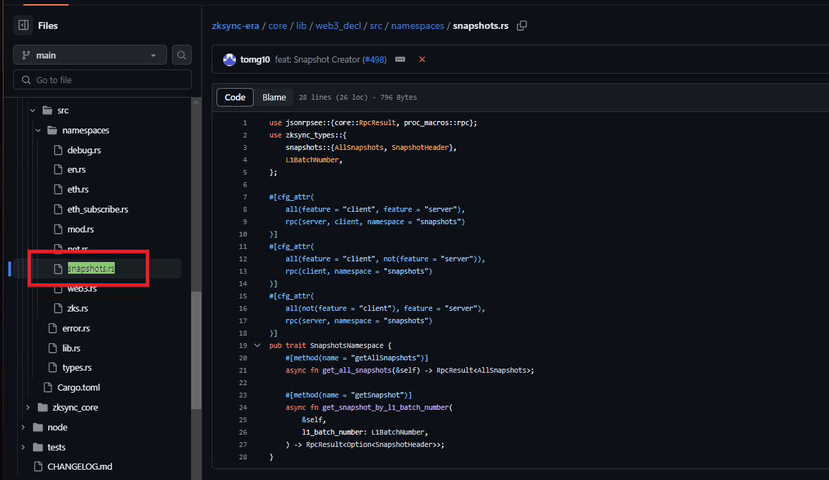Open the #498 pull request link

coord(376,60)
